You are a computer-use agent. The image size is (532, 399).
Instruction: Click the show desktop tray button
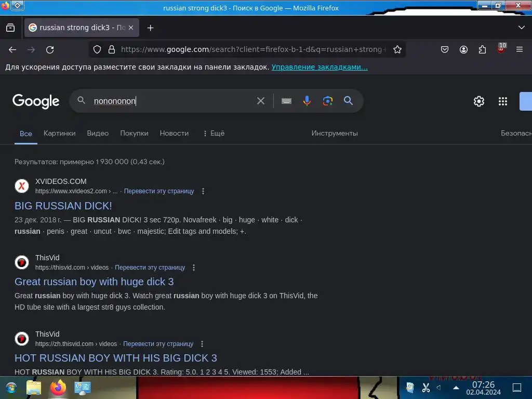[x=517, y=388]
